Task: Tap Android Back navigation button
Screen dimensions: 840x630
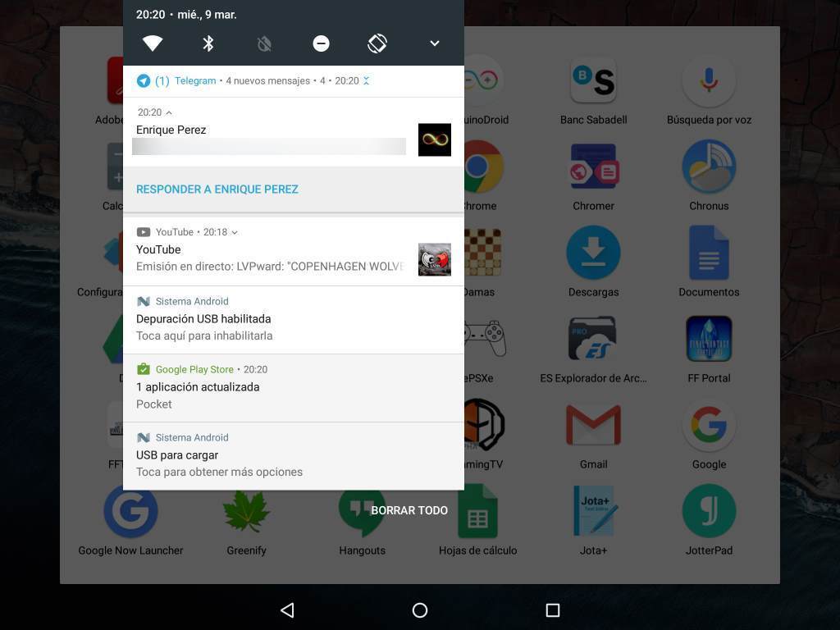Action: pos(287,610)
